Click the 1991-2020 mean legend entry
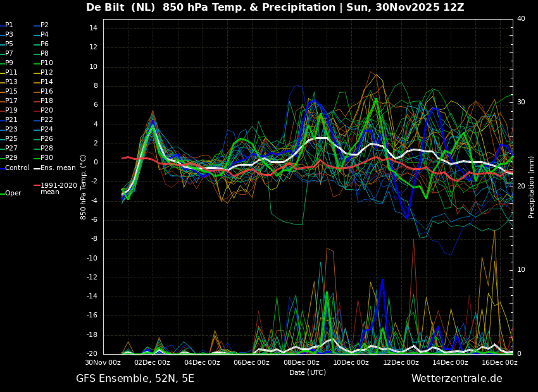Image resolution: width=538 pixels, height=392 pixels. coord(57,189)
